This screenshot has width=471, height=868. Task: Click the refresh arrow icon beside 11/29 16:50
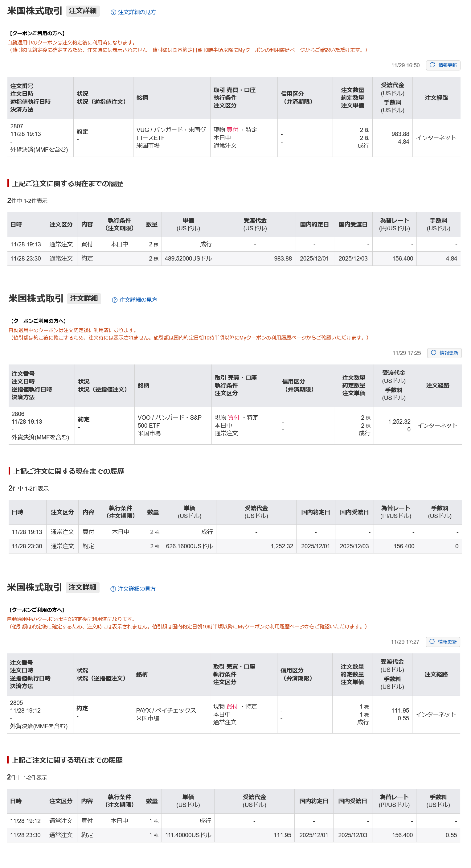coord(432,65)
